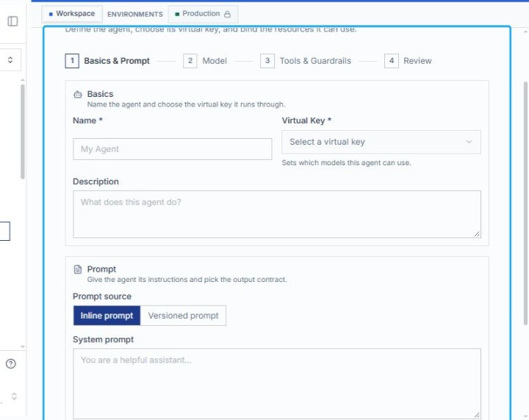
Task: Click the left sidebar scrollbar thumb
Action: pyautogui.click(x=23, y=131)
